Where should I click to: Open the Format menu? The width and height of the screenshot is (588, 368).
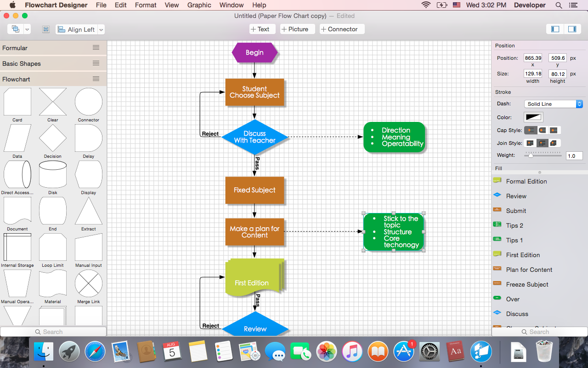[146, 5]
